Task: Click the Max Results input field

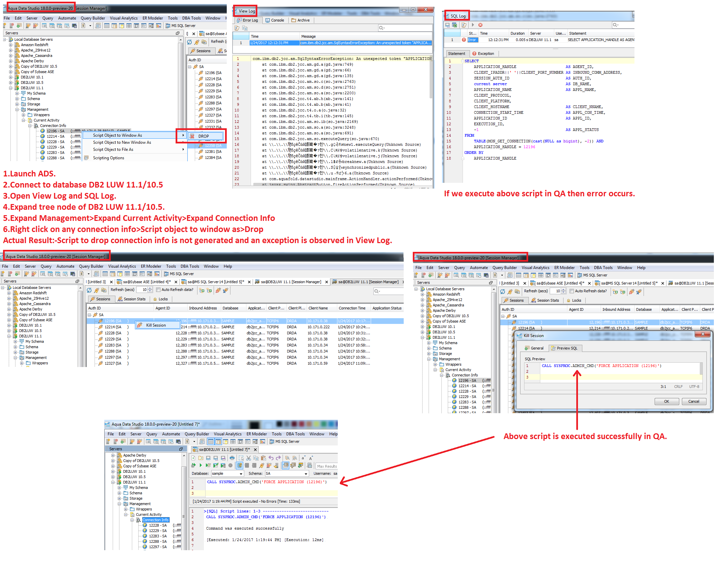Action: (x=326, y=466)
